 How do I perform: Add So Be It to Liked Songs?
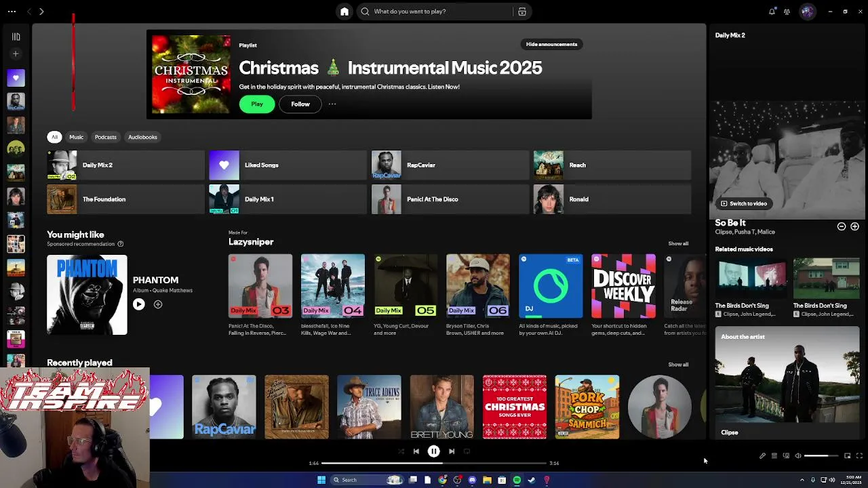854,226
